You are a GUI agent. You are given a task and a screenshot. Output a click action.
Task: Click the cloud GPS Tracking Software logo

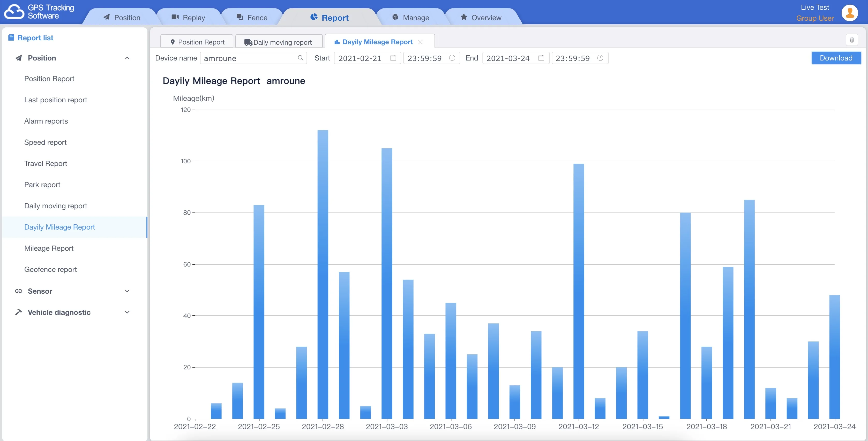[x=14, y=12]
